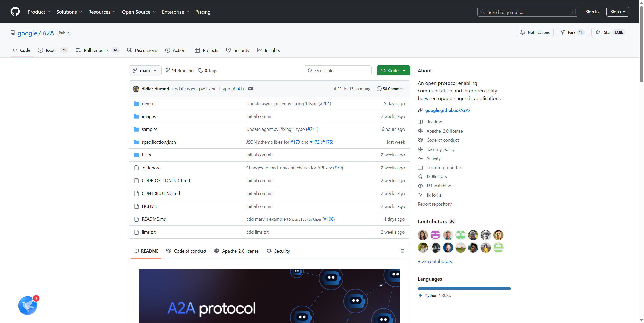Open the google.github.io/A2A/ website link

(x=448, y=110)
